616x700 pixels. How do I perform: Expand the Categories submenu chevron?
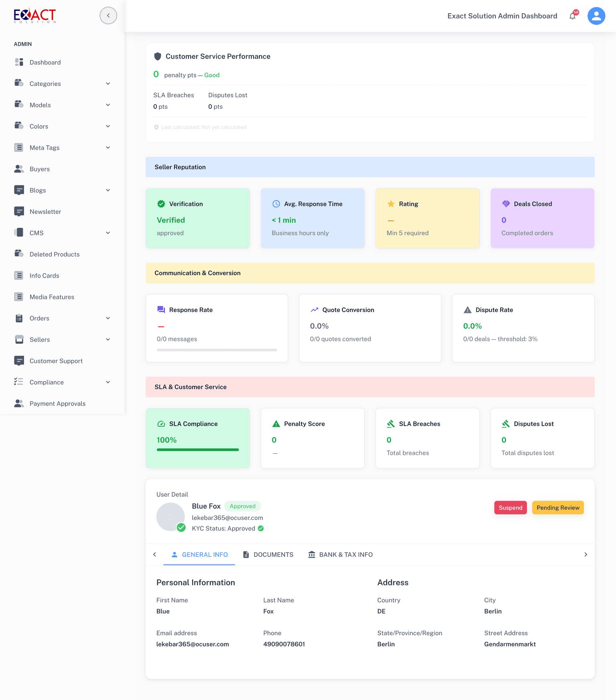click(x=108, y=83)
